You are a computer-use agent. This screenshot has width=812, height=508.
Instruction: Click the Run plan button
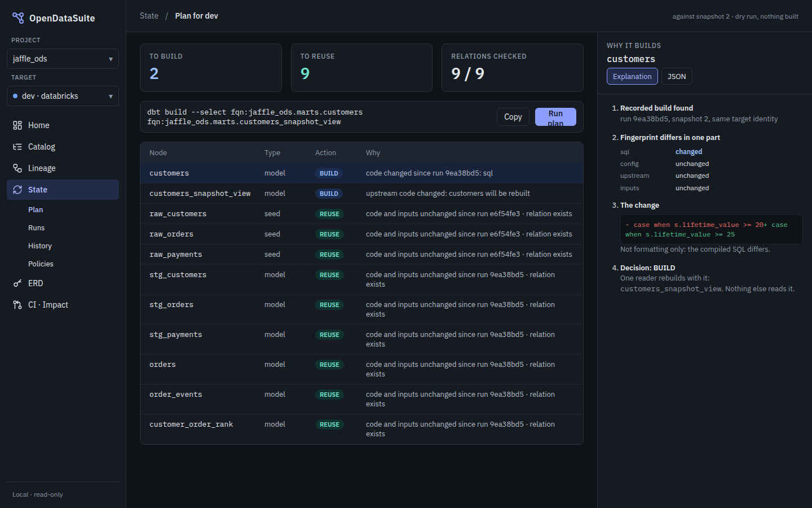555,117
